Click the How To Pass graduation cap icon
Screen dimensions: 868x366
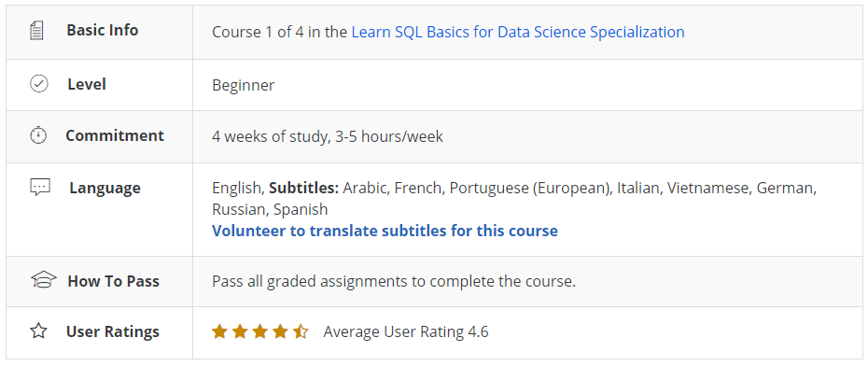click(x=44, y=280)
